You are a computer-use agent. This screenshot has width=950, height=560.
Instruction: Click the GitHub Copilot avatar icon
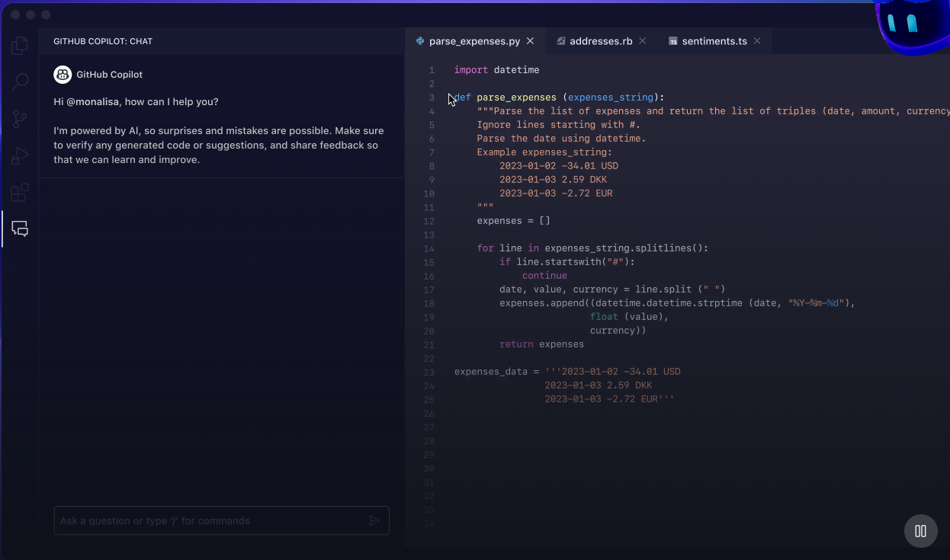[x=63, y=75]
